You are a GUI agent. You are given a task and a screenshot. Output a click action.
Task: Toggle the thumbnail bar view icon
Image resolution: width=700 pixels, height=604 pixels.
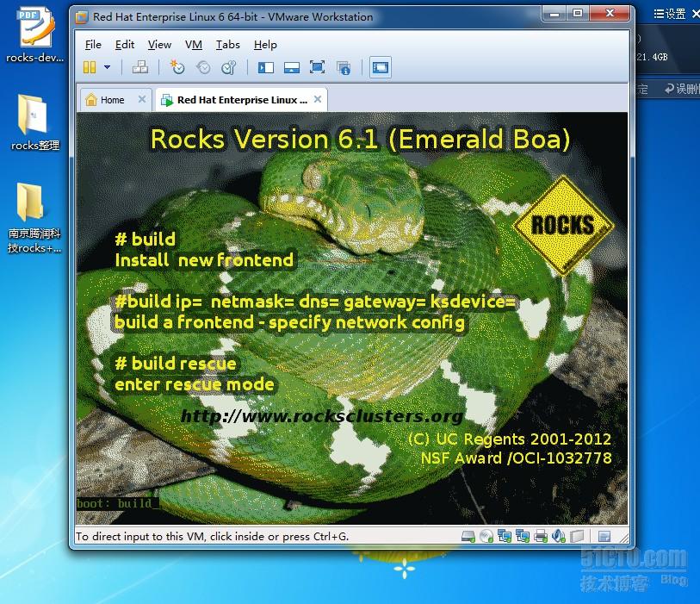pos(292,67)
